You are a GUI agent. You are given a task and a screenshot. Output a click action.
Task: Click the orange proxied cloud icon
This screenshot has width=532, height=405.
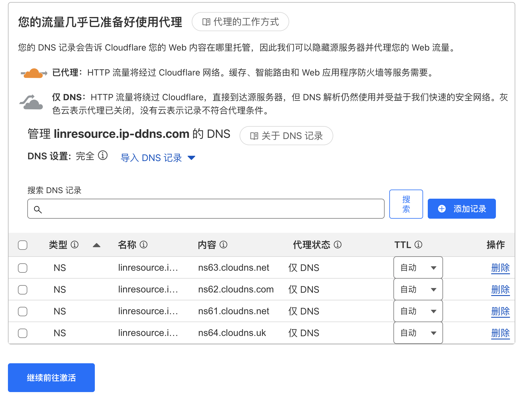point(34,73)
